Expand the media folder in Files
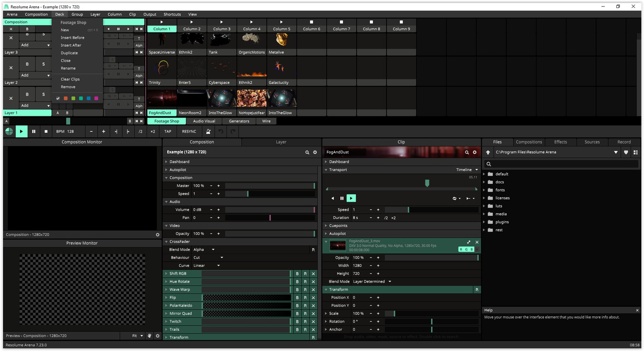 click(x=485, y=214)
